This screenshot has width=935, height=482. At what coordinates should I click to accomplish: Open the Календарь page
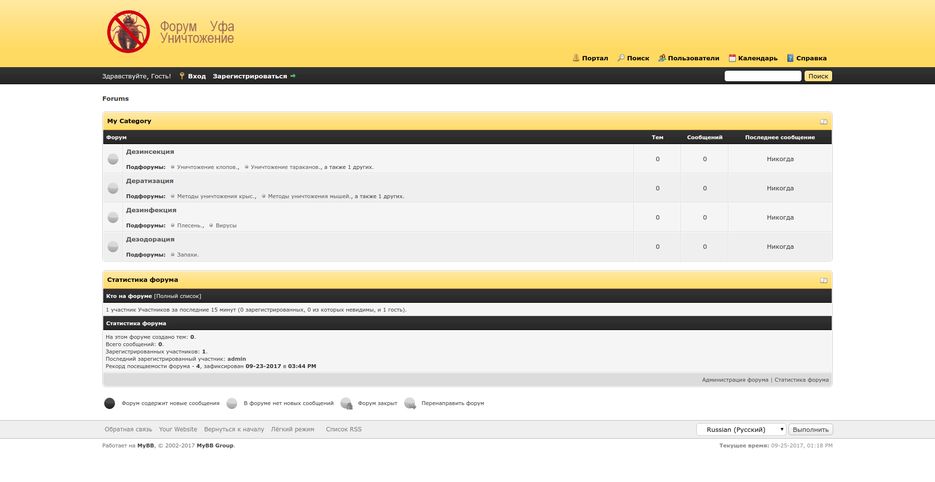coord(758,58)
